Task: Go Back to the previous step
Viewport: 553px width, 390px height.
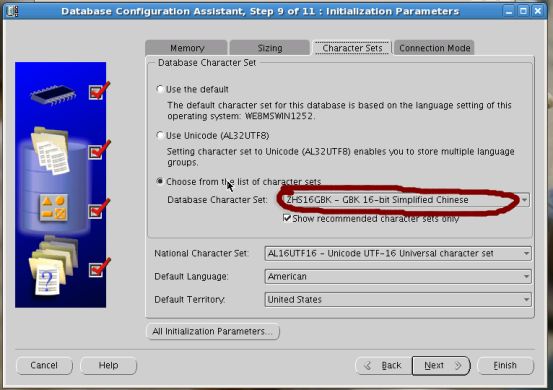Action: point(383,366)
